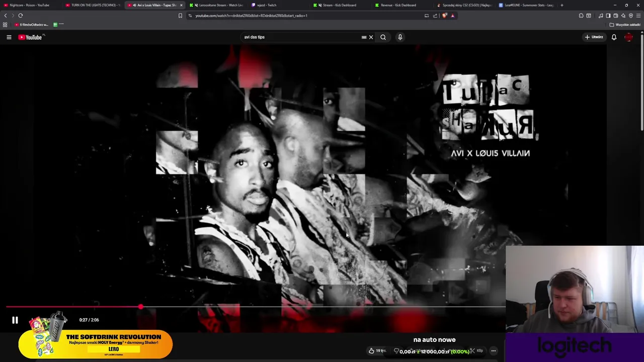Open browser main hamburger menu
Screen dimensions: 644x362
(x=638, y=16)
